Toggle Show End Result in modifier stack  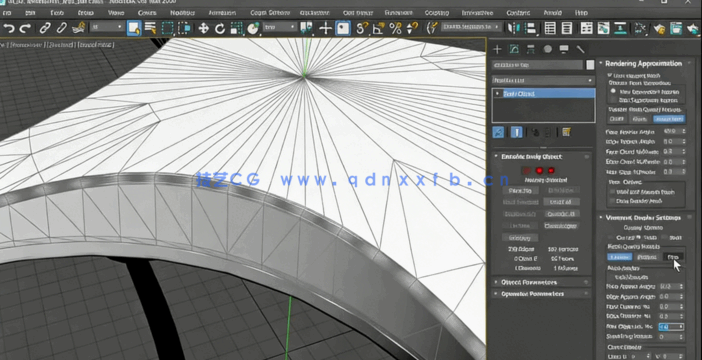click(517, 132)
